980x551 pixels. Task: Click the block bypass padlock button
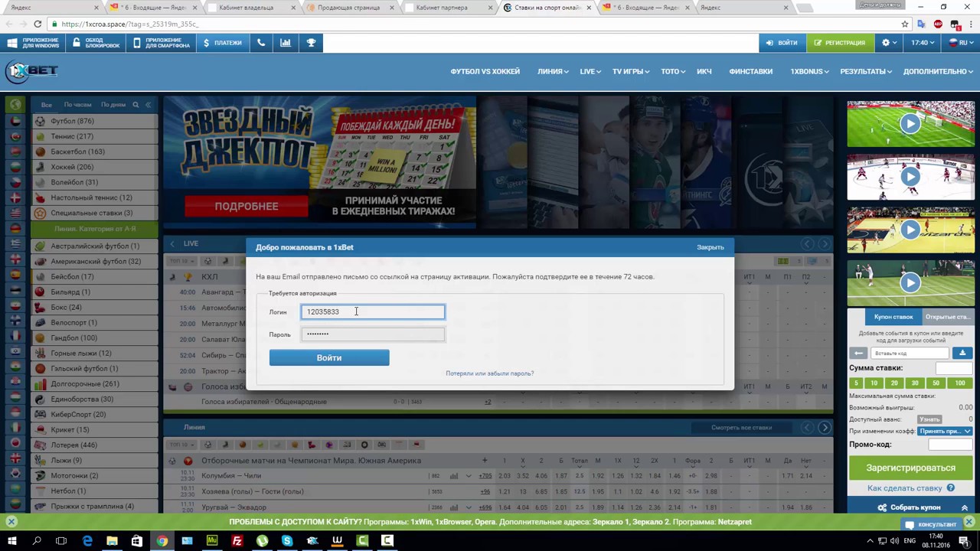96,43
